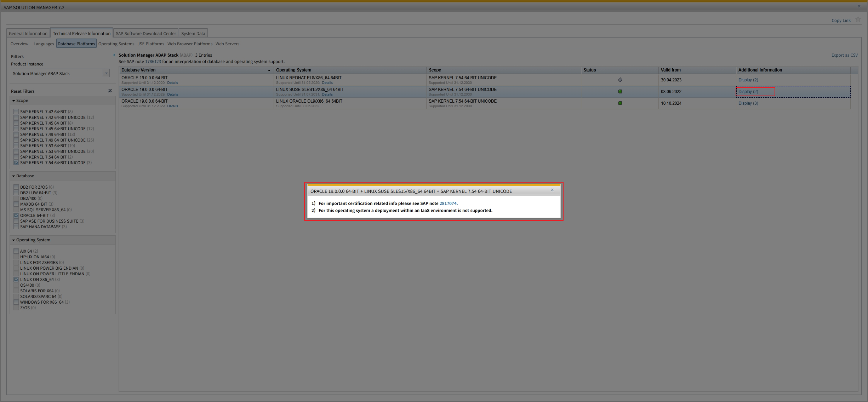
Task: Switch to the Languages sub-tab
Action: point(44,44)
